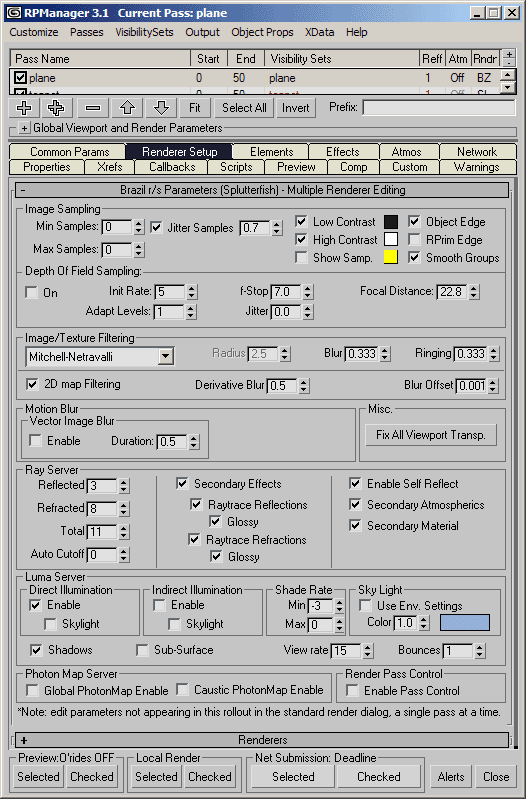The width and height of the screenshot is (526, 799).
Task: Click Net Submission Selected button
Action: (x=293, y=777)
